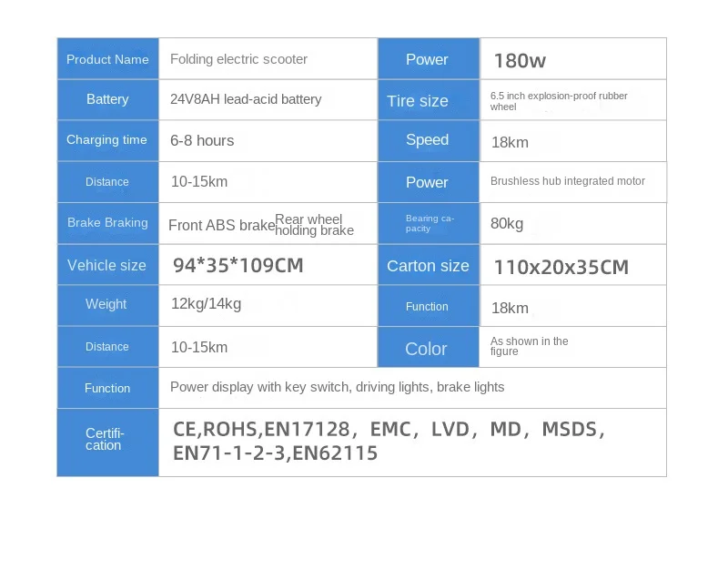Select the "Folding electric scooter" text
Image resolution: width=728 pixels, height=580 pixels.
point(238,59)
